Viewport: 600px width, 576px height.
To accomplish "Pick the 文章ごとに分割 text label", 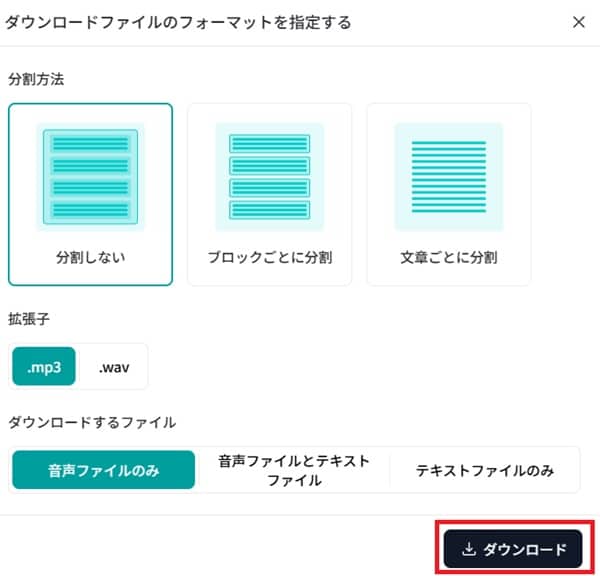I will point(448,257).
